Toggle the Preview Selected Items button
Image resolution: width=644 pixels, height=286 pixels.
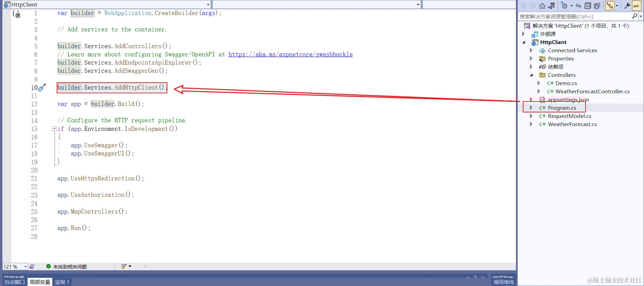(x=636, y=6)
